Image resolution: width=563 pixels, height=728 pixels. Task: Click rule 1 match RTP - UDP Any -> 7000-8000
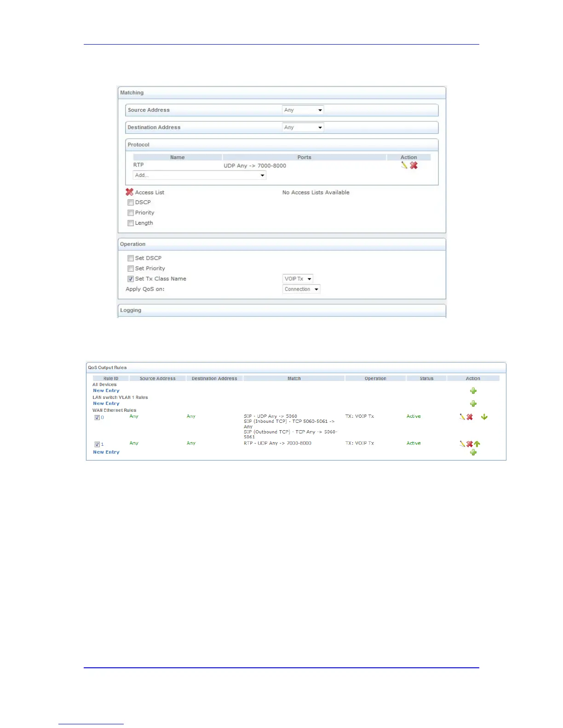tap(277, 443)
